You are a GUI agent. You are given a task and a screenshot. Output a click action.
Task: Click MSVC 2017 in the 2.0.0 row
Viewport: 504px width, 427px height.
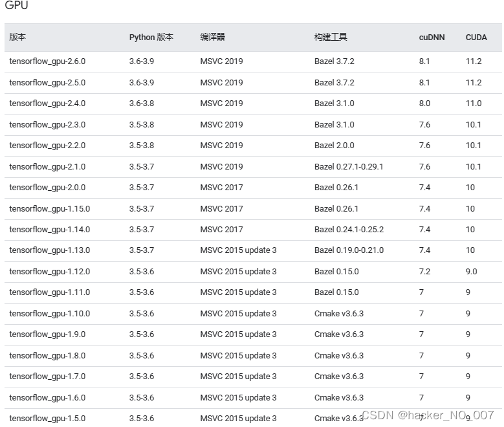coord(221,188)
